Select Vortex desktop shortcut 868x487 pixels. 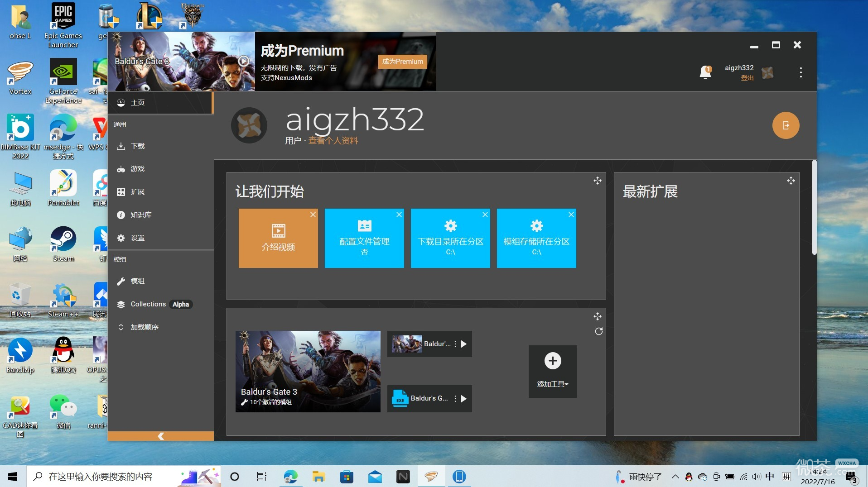[x=20, y=77]
